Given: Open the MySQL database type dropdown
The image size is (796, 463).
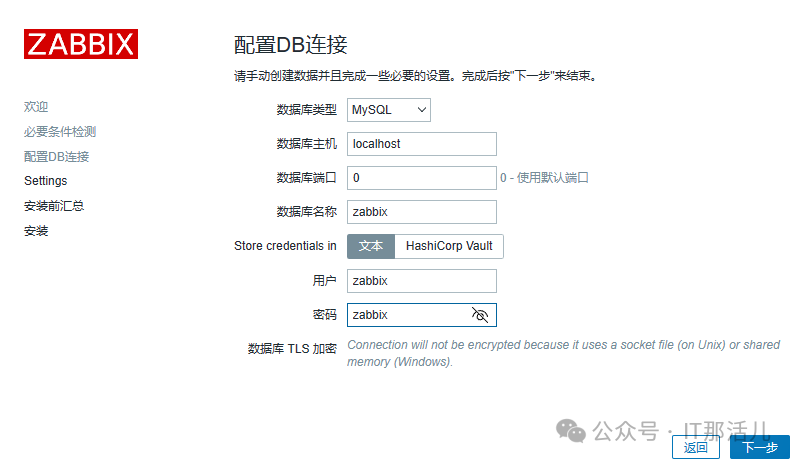Looking at the screenshot, I should coord(389,110).
